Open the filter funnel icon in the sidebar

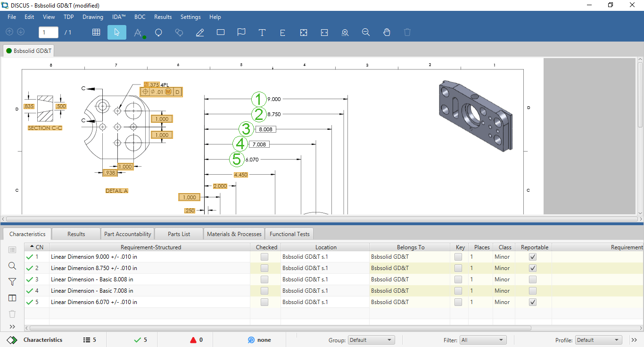(12, 282)
